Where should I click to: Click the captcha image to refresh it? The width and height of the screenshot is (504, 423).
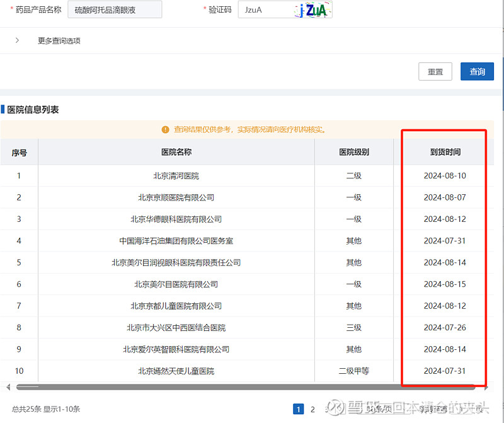click(x=313, y=10)
